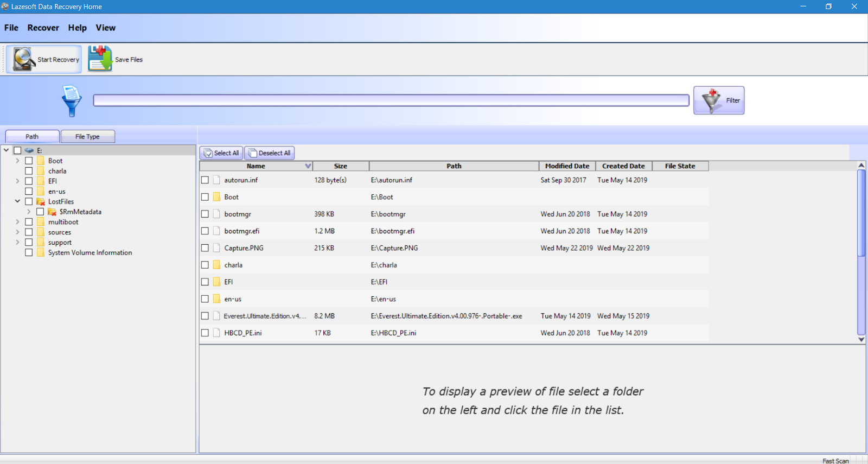Open the File menu
868x464 pixels.
(11, 28)
